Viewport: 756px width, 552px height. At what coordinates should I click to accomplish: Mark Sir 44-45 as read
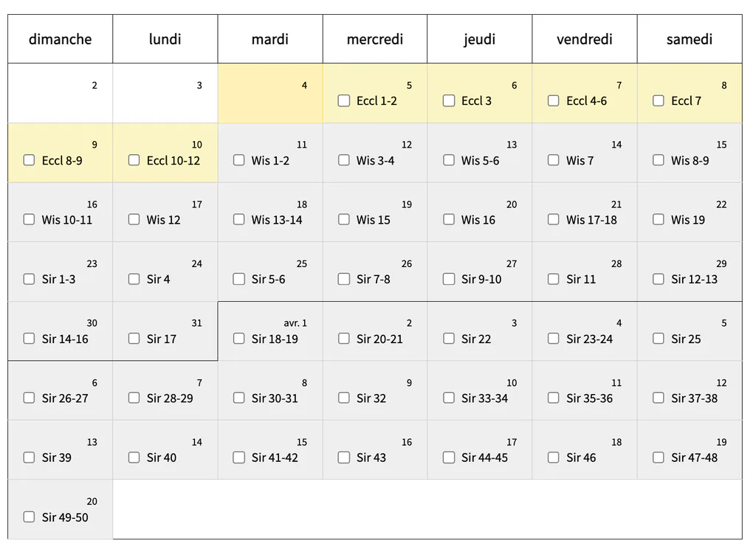pos(449,458)
